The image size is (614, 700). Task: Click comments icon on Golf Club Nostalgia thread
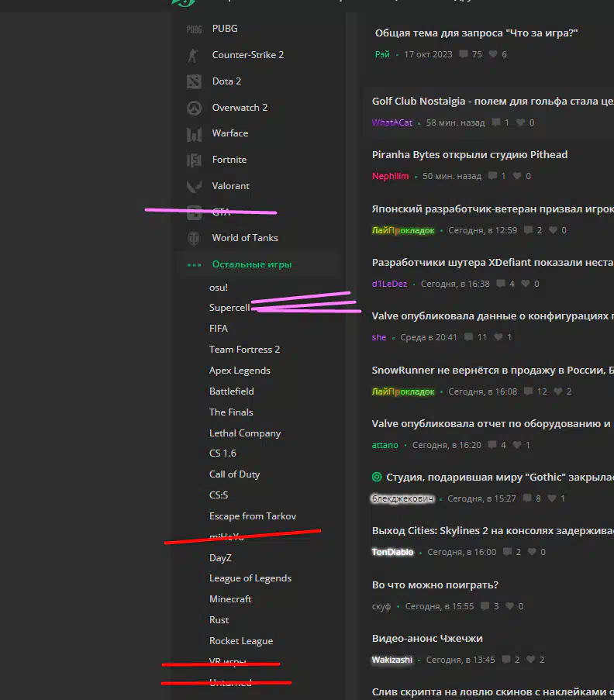(x=495, y=122)
